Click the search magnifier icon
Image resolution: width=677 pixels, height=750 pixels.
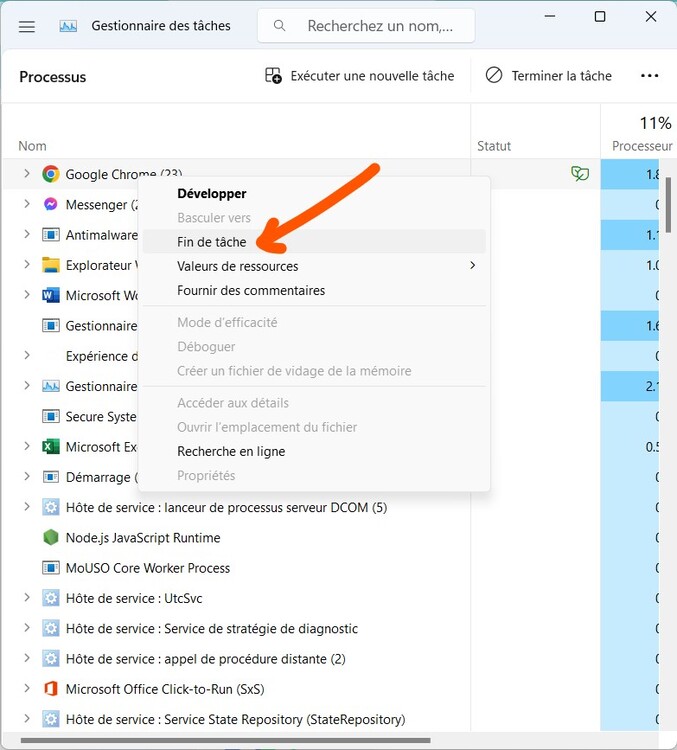(x=279, y=26)
